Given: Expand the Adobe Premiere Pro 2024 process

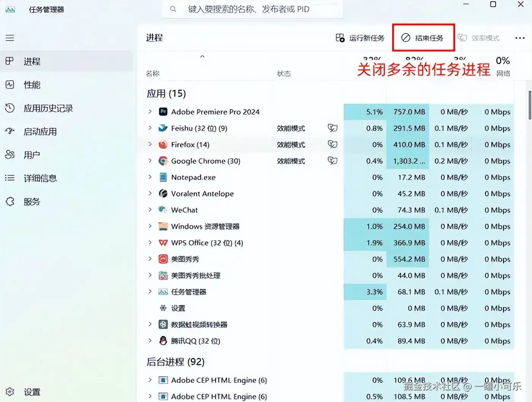Looking at the screenshot, I should (150, 112).
